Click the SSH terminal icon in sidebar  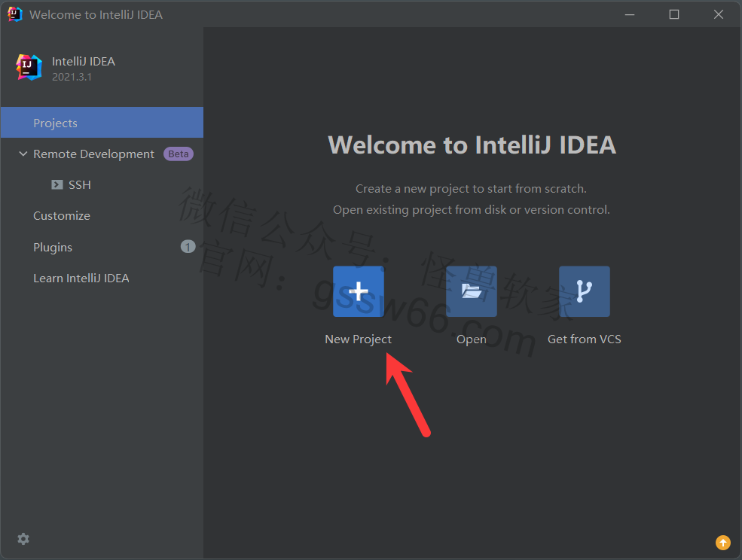pyautogui.click(x=57, y=184)
